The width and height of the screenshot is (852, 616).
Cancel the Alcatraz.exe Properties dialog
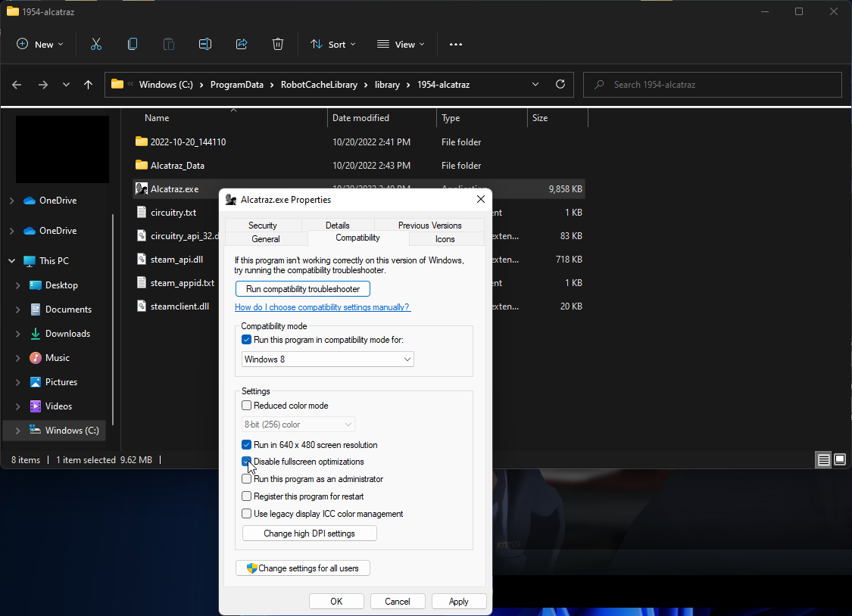(397, 602)
